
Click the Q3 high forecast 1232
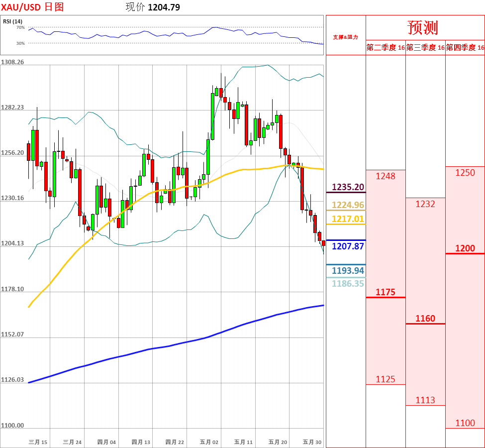(425, 204)
